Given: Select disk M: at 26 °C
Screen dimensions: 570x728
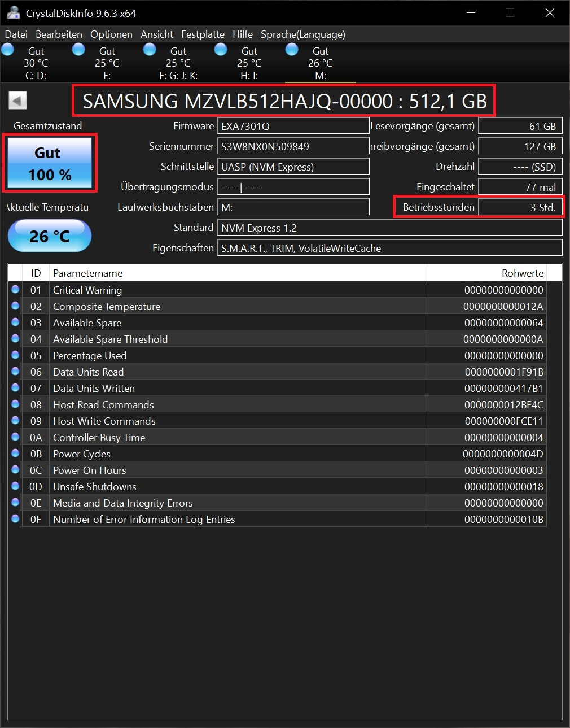Looking at the screenshot, I should click(x=321, y=63).
